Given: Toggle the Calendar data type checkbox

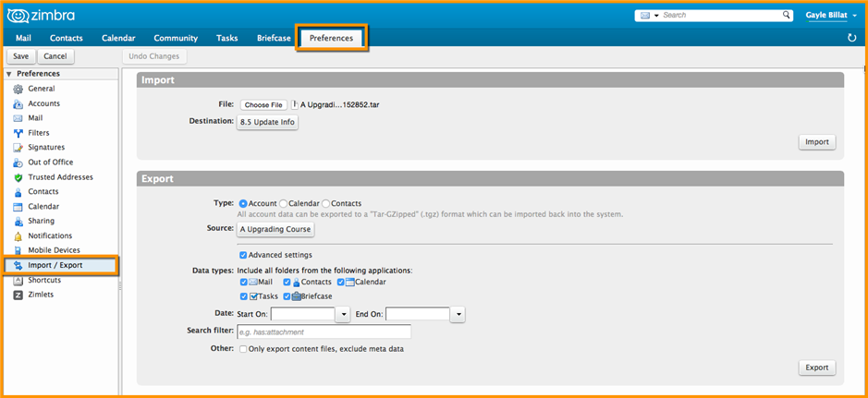Looking at the screenshot, I should pos(341,282).
